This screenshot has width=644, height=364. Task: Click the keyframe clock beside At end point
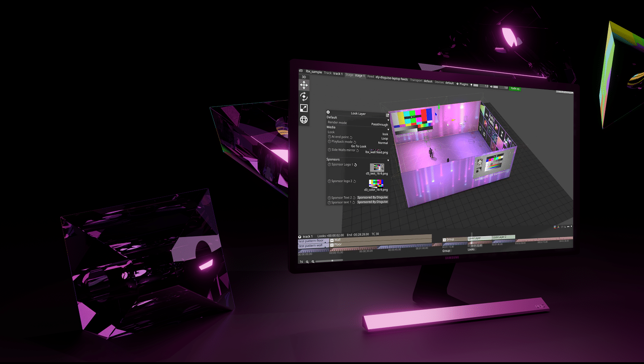click(x=330, y=137)
